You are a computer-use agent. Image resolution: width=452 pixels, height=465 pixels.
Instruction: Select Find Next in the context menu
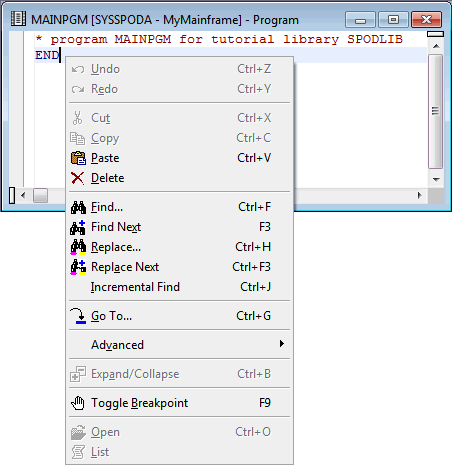pyautogui.click(x=180, y=227)
